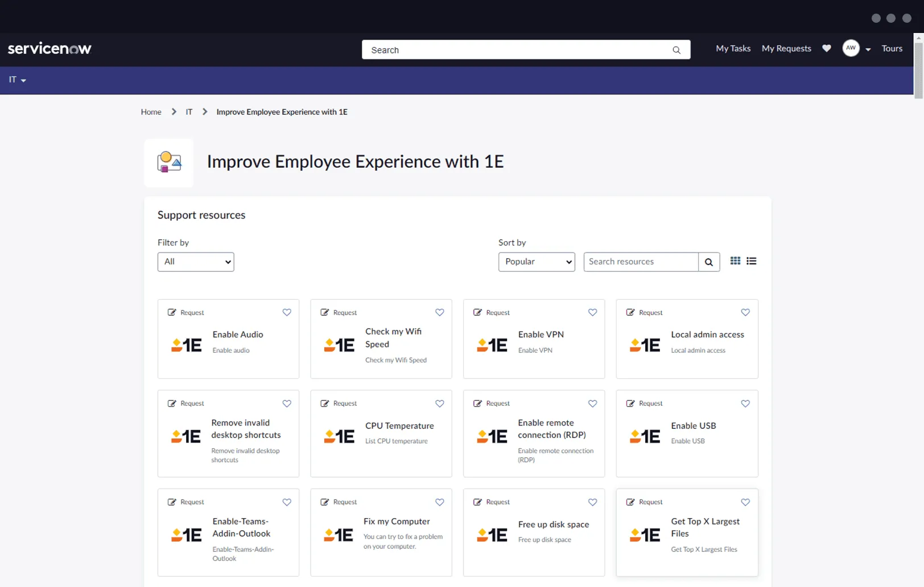This screenshot has width=924, height=587.
Task: Open the AW user avatar
Action: [x=851, y=48]
